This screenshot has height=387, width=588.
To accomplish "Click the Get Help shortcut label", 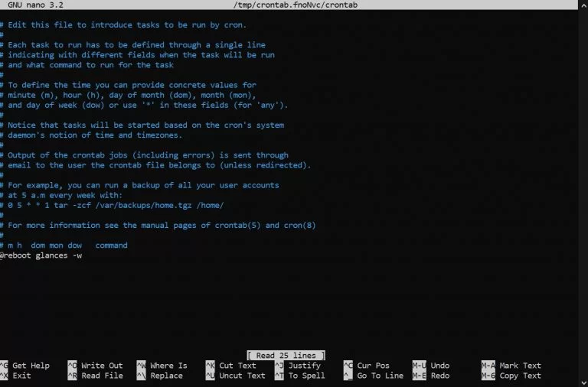I will (x=31, y=366).
